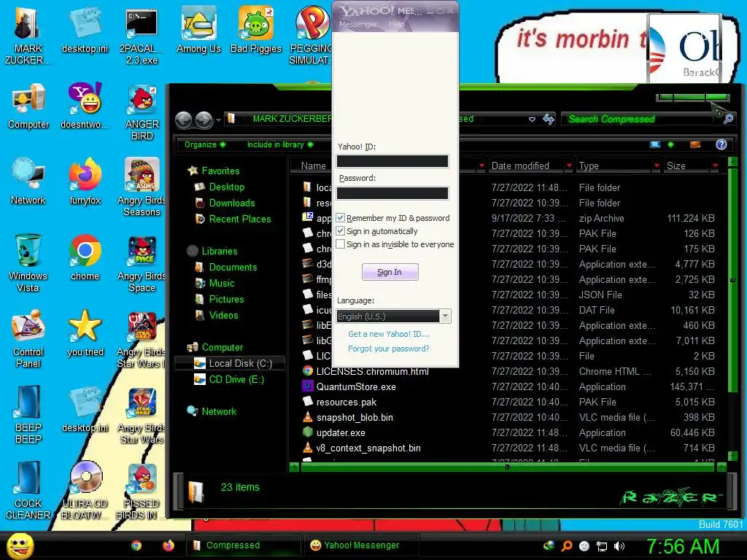Toggle the Explorer preview pane icon

pos(695,144)
